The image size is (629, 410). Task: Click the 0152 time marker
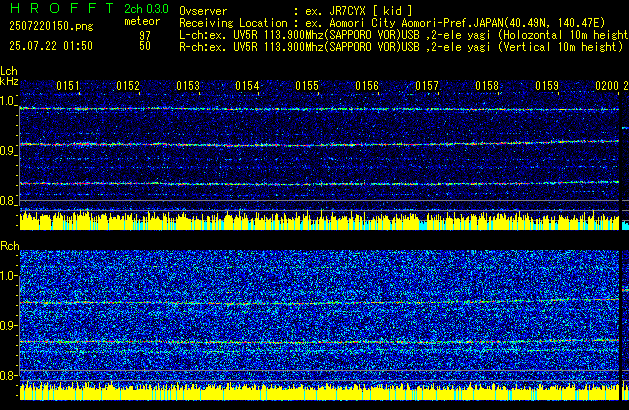128,86
